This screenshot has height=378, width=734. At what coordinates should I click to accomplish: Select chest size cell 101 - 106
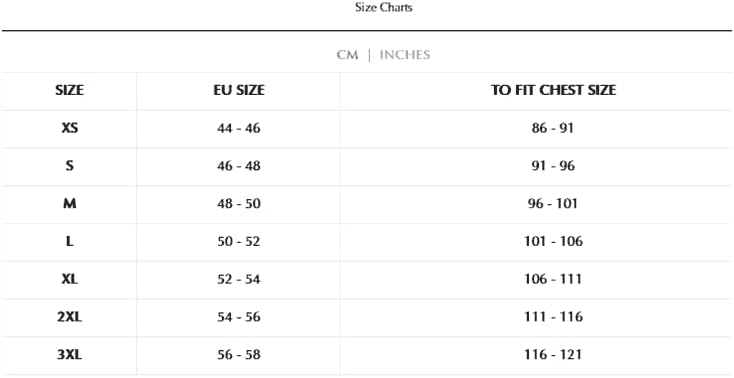click(x=553, y=242)
